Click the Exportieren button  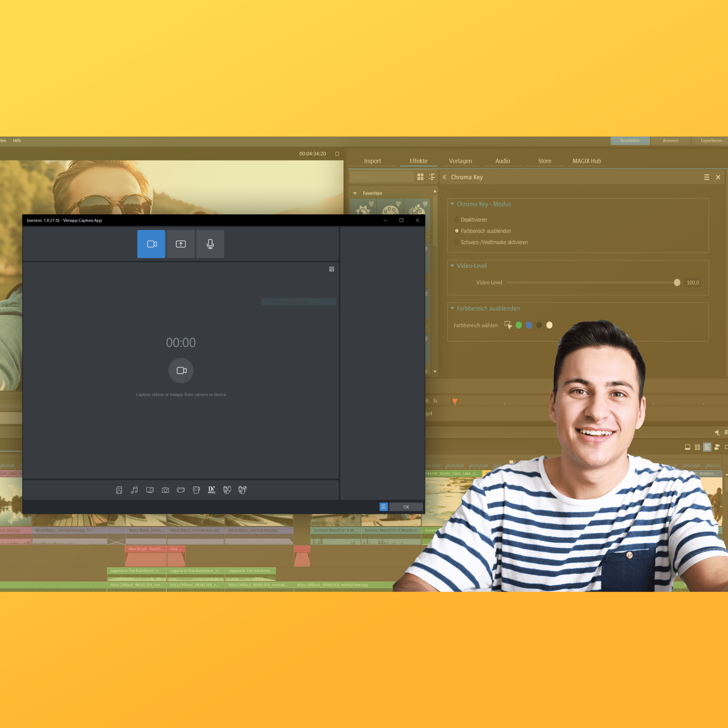(711, 141)
